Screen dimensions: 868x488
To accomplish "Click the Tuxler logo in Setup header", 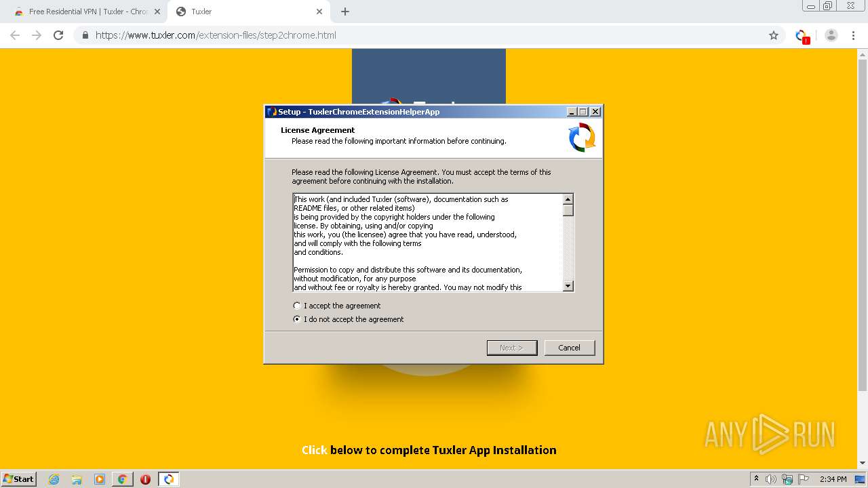I will point(582,137).
